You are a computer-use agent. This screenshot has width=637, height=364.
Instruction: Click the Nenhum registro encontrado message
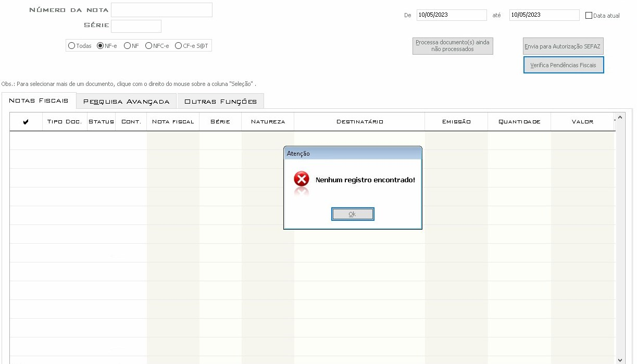pyautogui.click(x=365, y=180)
